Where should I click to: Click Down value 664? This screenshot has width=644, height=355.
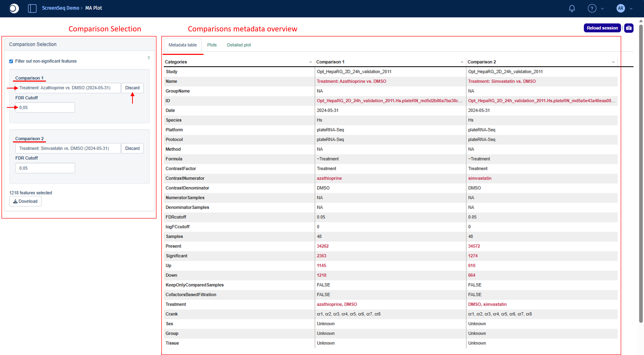point(471,275)
